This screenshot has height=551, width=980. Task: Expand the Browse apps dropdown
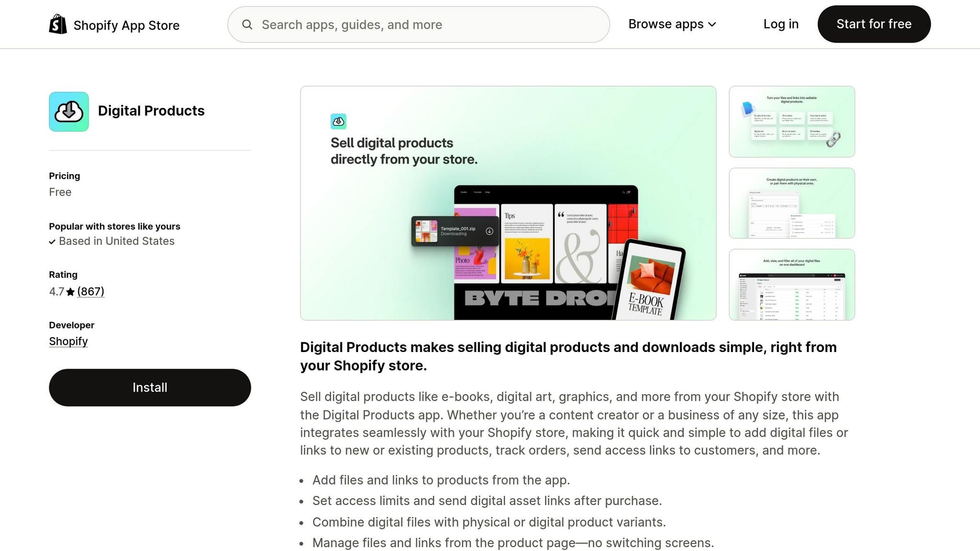tap(672, 24)
